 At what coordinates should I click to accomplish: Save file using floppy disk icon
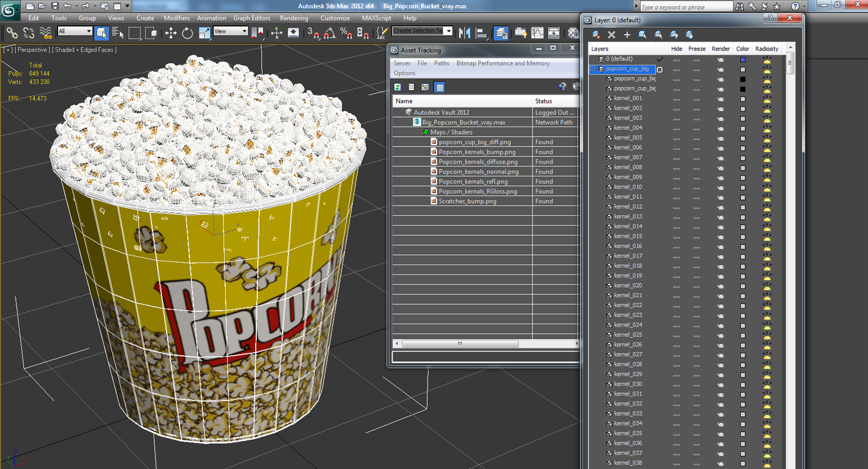[55, 6]
